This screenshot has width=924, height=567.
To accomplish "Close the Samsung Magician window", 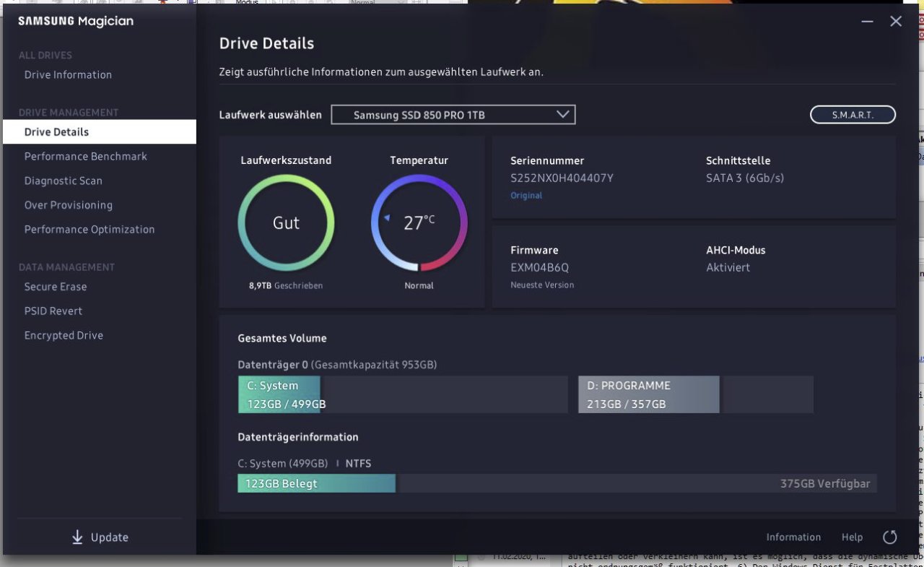I will click(896, 22).
